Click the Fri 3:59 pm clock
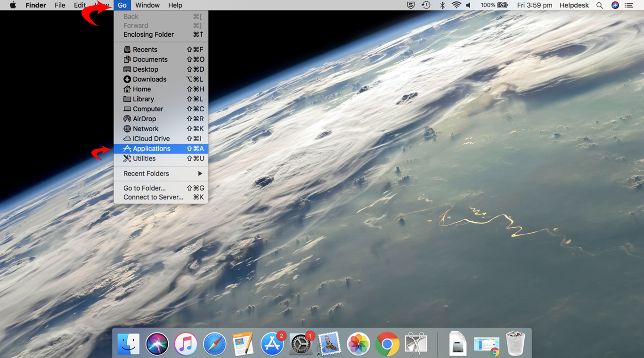Viewport: 644px width, 358px height. (x=534, y=5)
